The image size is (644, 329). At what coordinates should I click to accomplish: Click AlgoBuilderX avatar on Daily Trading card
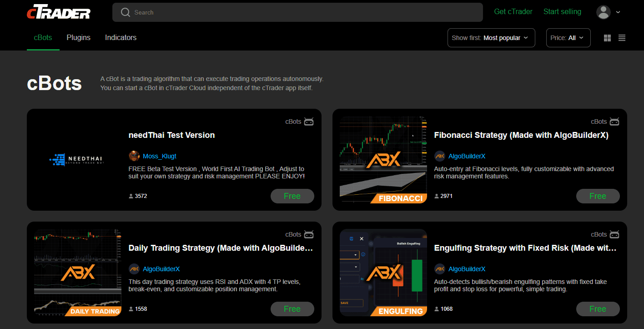[x=134, y=269]
